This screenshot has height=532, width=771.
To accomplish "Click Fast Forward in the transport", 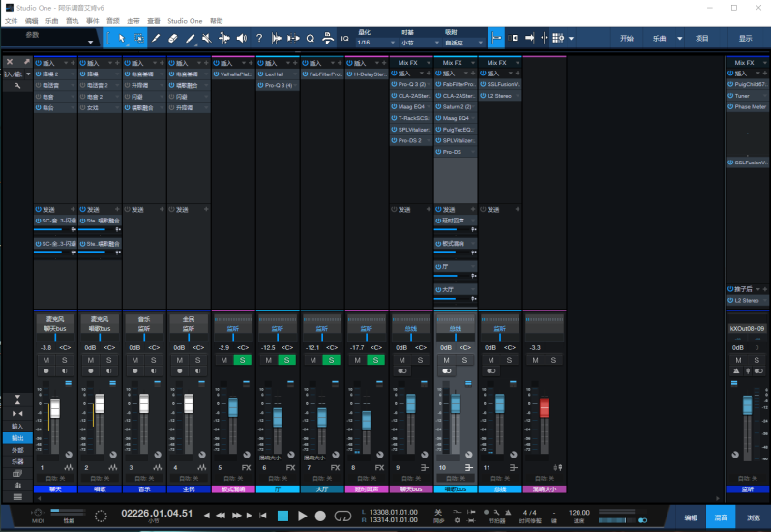I will (x=236, y=516).
